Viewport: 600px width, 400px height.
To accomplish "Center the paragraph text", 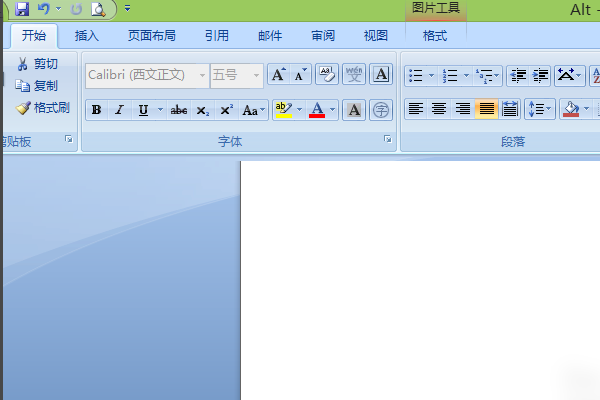I will point(439,109).
